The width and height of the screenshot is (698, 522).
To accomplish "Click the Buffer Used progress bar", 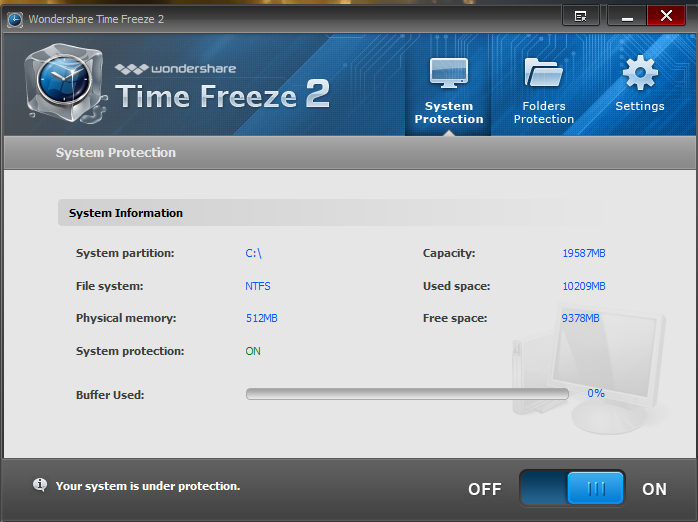I will [x=407, y=394].
